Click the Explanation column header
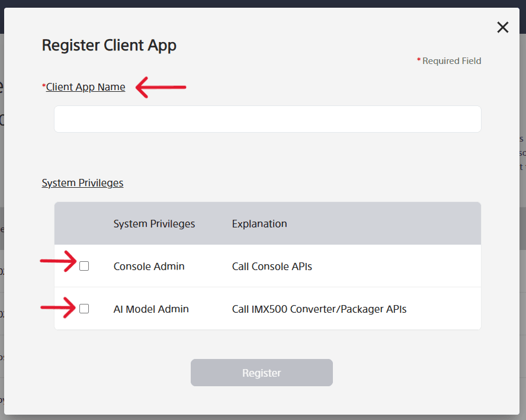Image resolution: width=526 pixels, height=420 pixels. pos(259,223)
